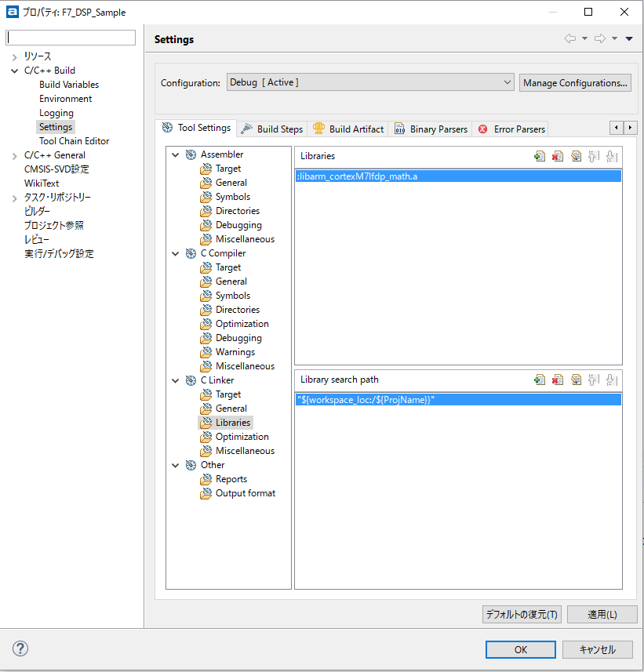Collapse the Other section
644x672 pixels.
tap(176, 466)
